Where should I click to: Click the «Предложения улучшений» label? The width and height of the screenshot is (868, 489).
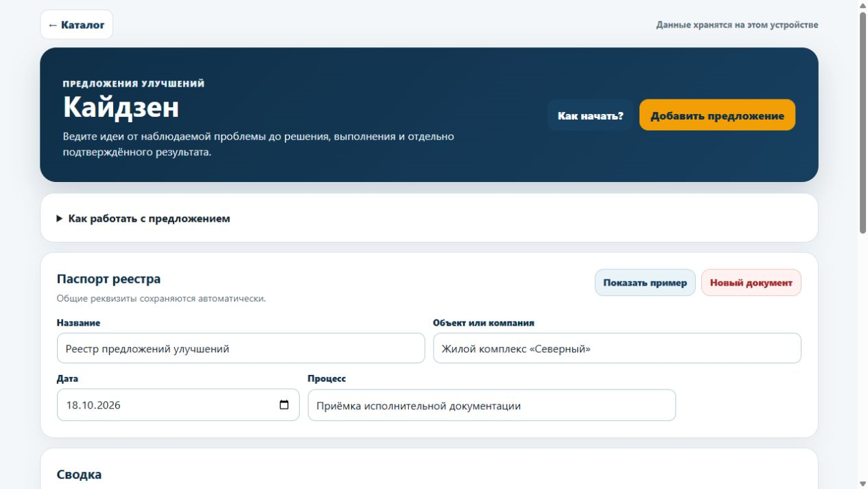(x=134, y=84)
